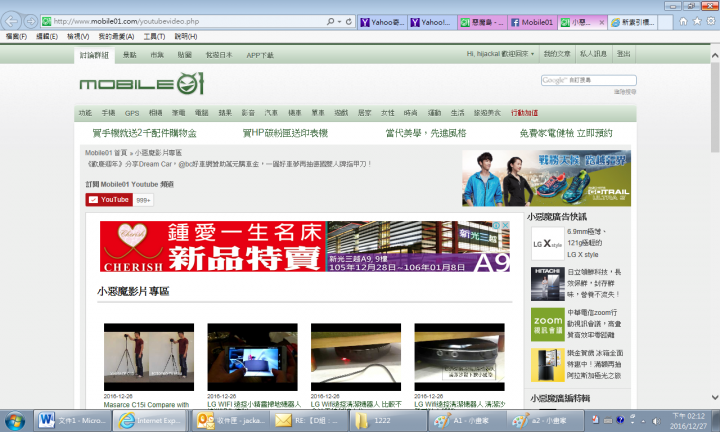Switch to the a2 小畫家 taskbar item
Screen dimensions: 720x432
(x=545, y=421)
